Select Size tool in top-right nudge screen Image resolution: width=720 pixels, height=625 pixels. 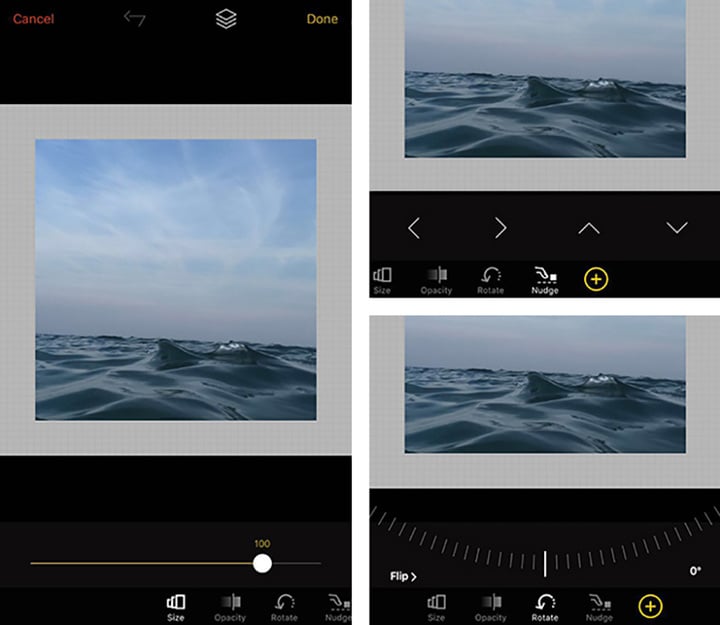click(x=382, y=281)
